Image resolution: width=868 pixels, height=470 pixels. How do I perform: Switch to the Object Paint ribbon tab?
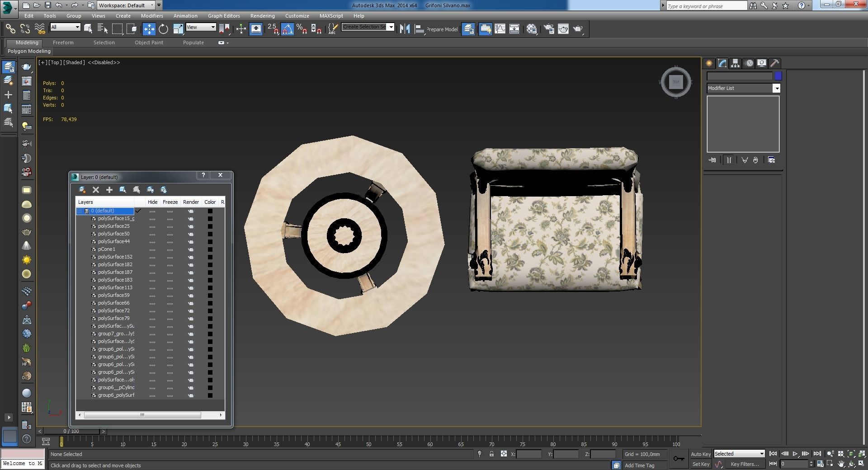tap(149, 42)
